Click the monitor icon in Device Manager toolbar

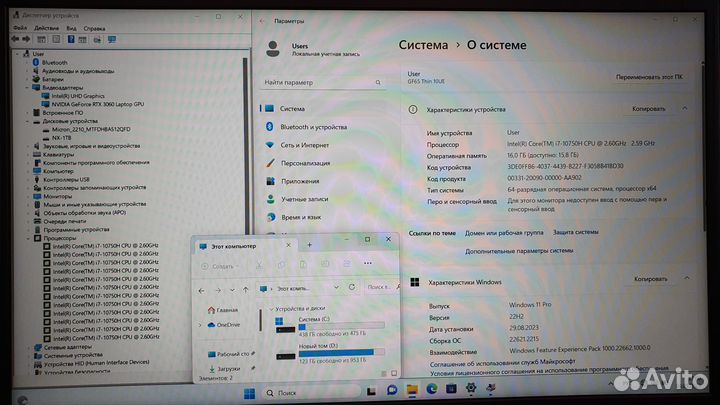[x=112, y=39]
